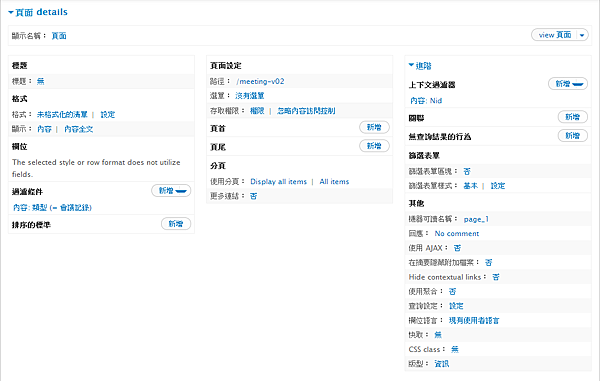Click the 顯示 內容 link
The height and width of the screenshot is (381, 600).
click(44, 129)
